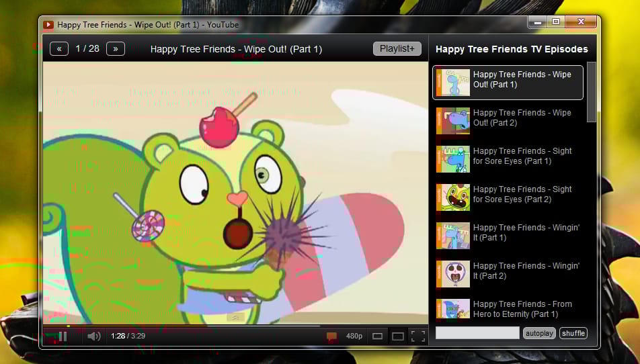The image size is (640, 364).
Task: Click the video progress bar
Action: point(235,326)
